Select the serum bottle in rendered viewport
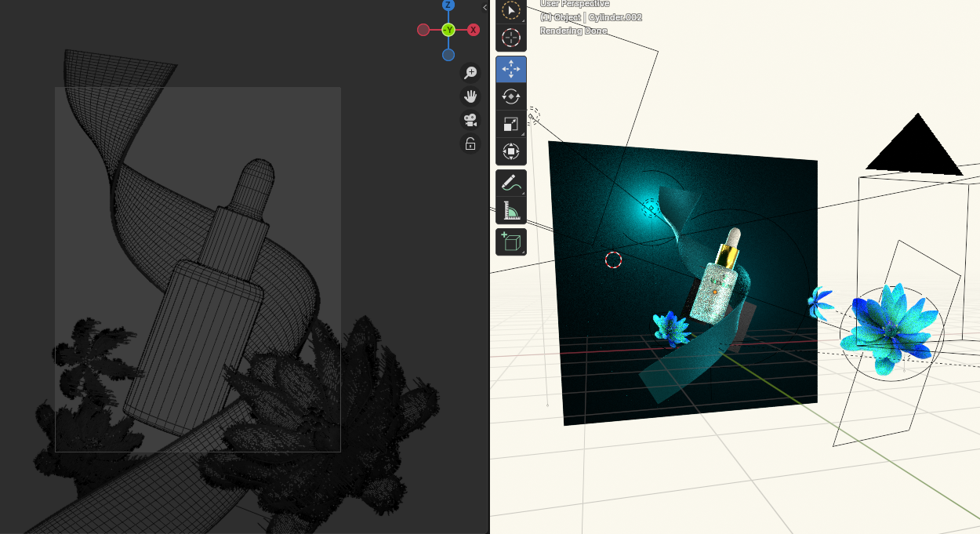 point(717,286)
